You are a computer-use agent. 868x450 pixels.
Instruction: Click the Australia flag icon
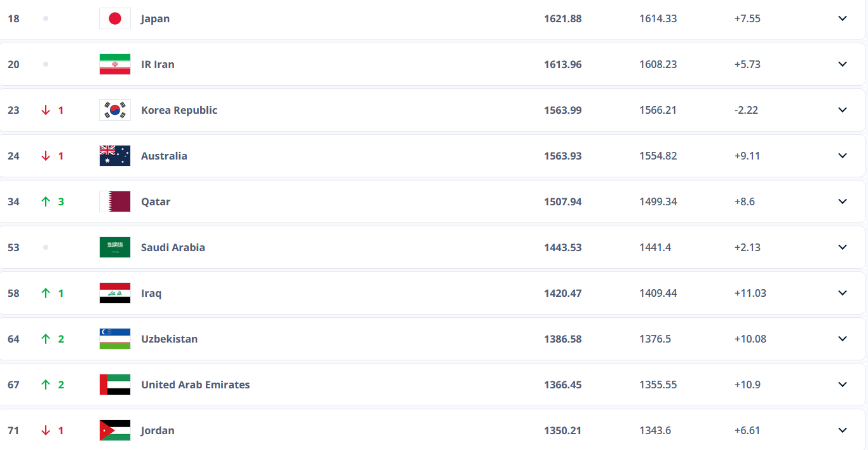[x=115, y=156]
